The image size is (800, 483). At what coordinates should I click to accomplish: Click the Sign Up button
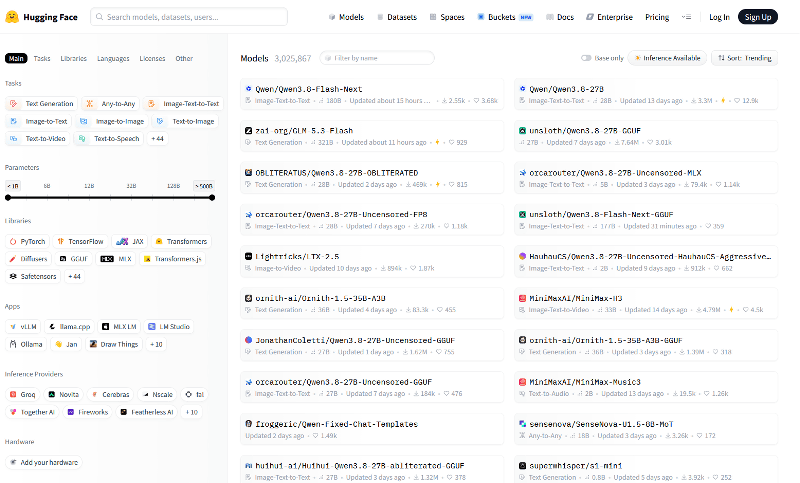click(758, 17)
